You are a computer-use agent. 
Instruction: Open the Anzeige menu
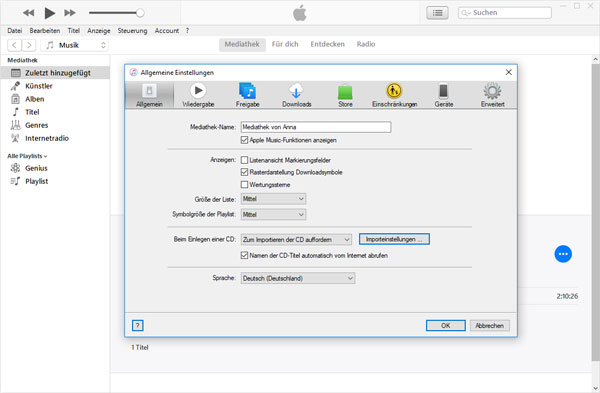[99, 31]
